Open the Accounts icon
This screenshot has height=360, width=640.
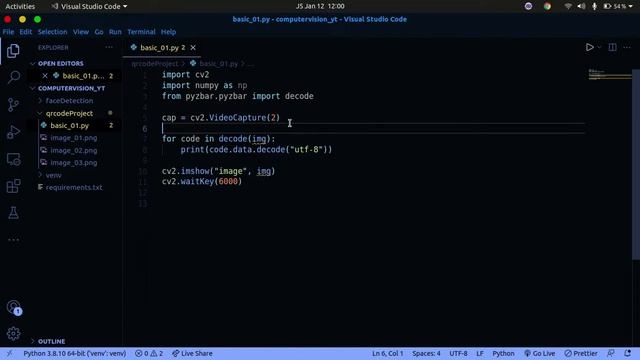[13, 307]
